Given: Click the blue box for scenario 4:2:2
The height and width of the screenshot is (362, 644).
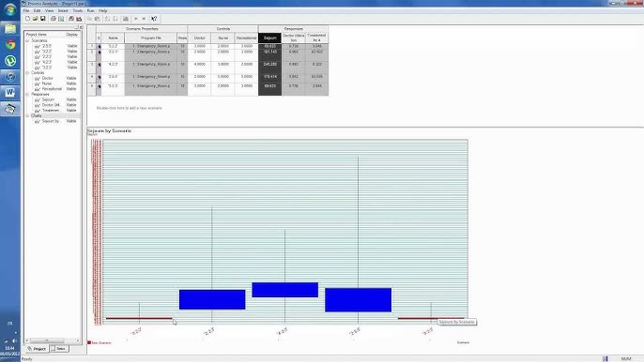Looking at the screenshot, I should pyautogui.click(x=284, y=290).
